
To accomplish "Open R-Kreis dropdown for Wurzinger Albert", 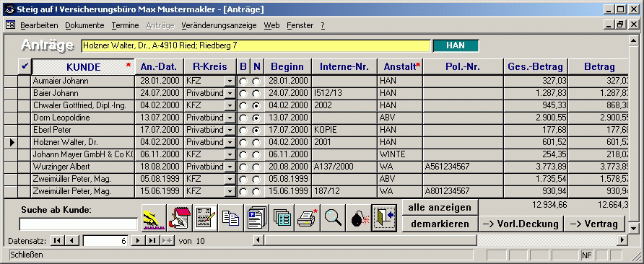I will pyautogui.click(x=230, y=167).
